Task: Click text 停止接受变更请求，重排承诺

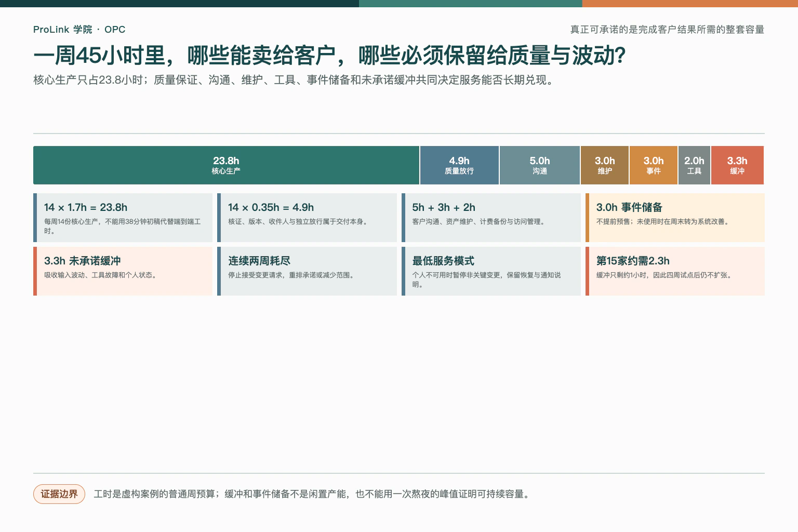Action: 292,275
